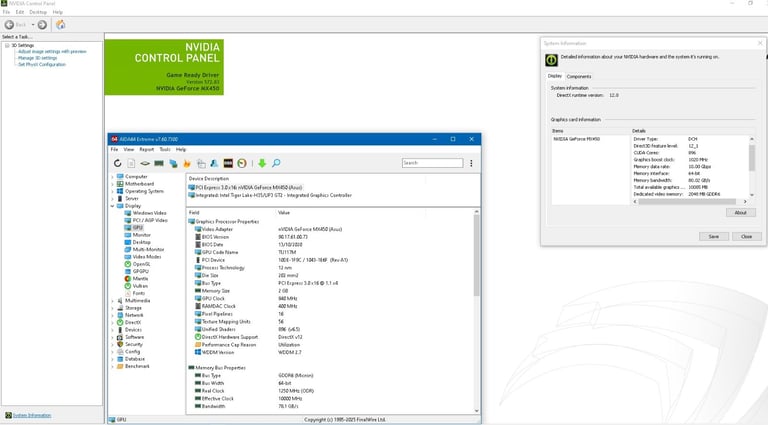The height and width of the screenshot is (425, 768).
Task: Open the NVIDIA Control Panel Desktop menu
Action: (x=38, y=12)
